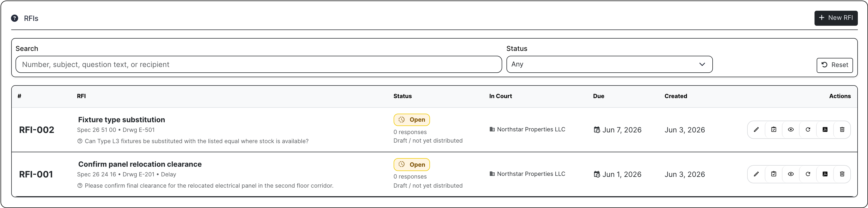Click the Due column header
Screen dimensions: 868x208
(598, 96)
